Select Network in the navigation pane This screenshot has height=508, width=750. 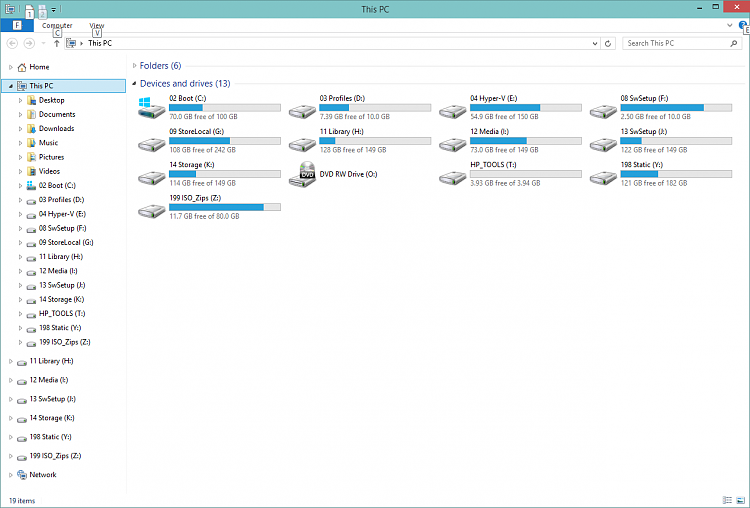click(x=42, y=474)
